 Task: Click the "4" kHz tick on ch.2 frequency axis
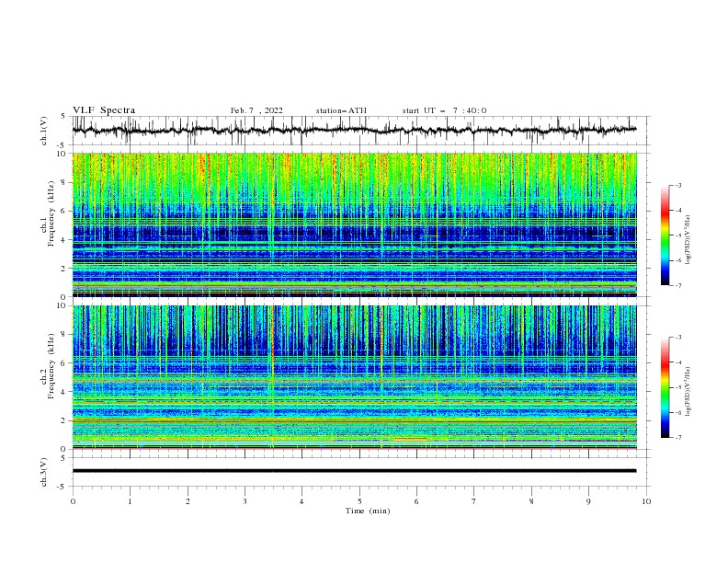point(64,392)
